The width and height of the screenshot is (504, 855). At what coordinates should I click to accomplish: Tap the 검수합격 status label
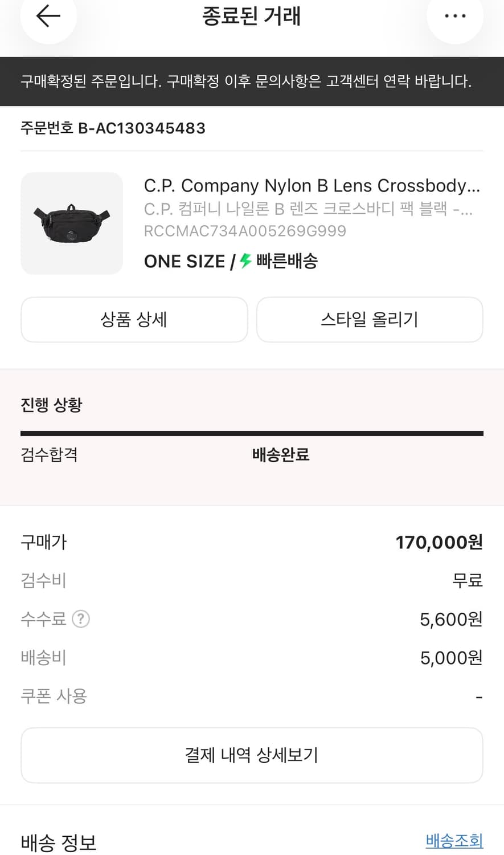(x=49, y=455)
